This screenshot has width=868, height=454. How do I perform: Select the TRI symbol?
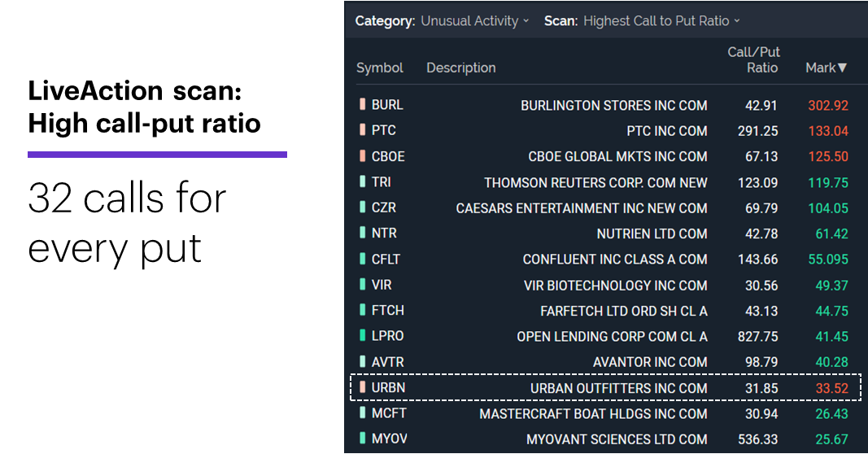[381, 181]
